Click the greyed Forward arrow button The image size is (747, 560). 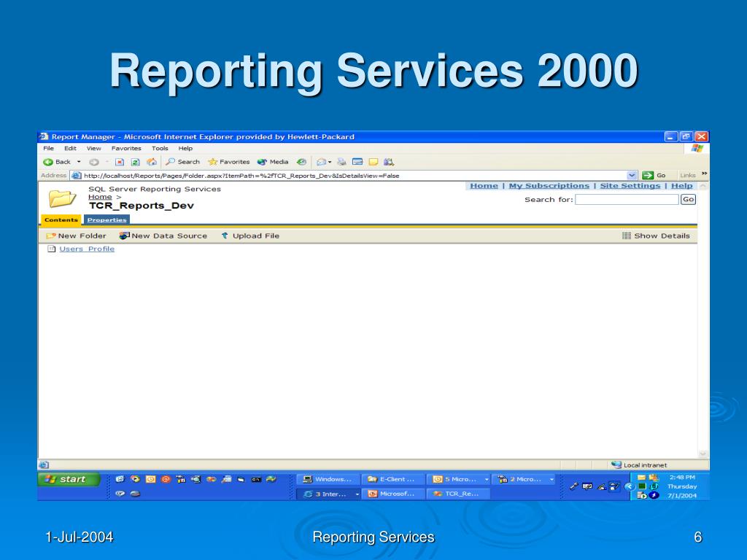click(94, 162)
